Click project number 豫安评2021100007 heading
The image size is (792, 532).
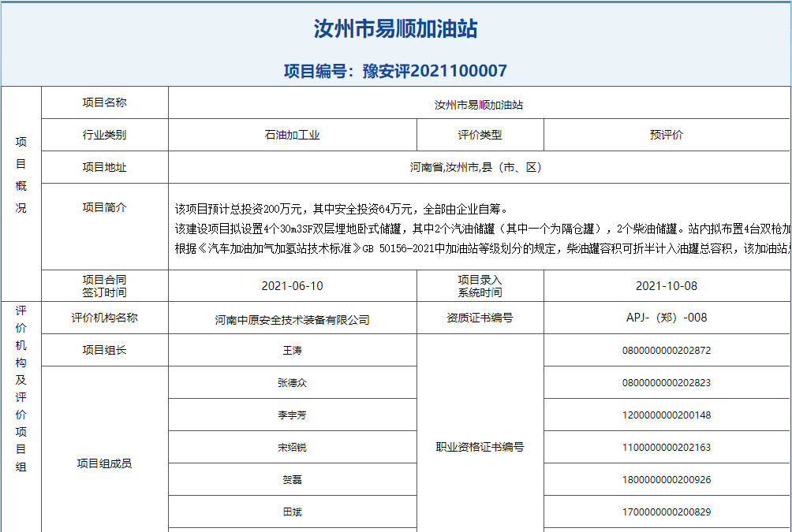(x=395, y=71)
